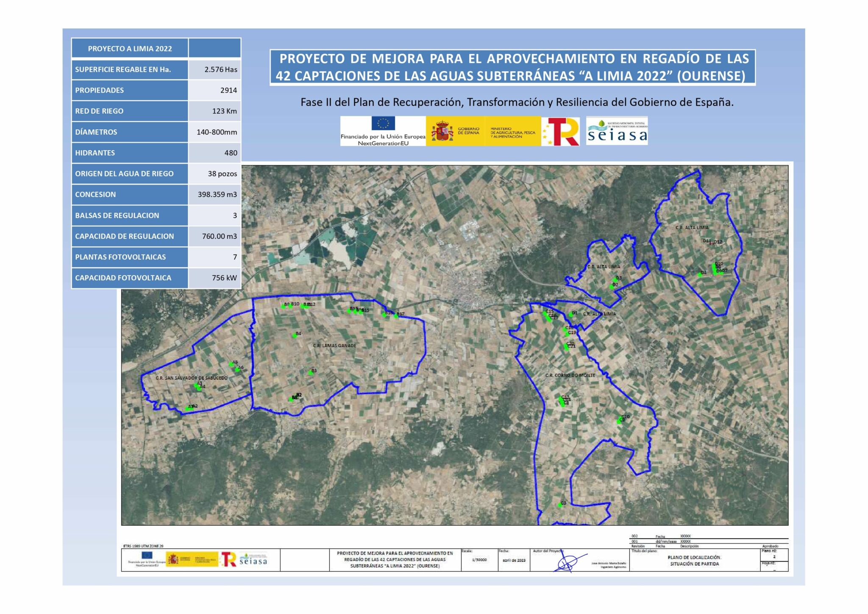
Task: Click the 'CONCESION' row label
Action: tap(130, 194)
